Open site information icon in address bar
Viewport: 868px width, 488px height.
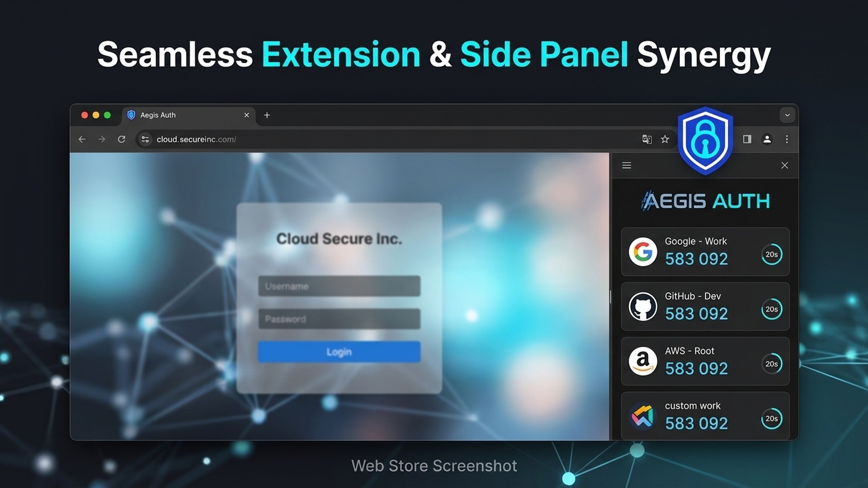145,139
